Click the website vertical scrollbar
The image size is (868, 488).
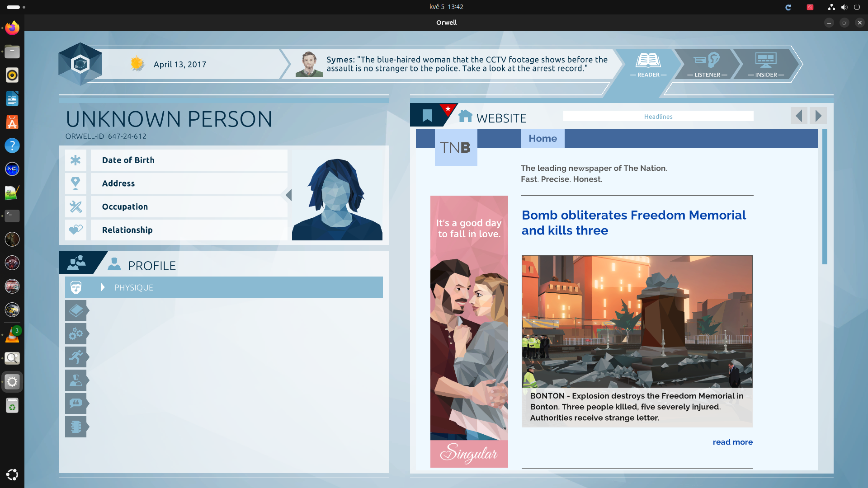click(825, 197)
